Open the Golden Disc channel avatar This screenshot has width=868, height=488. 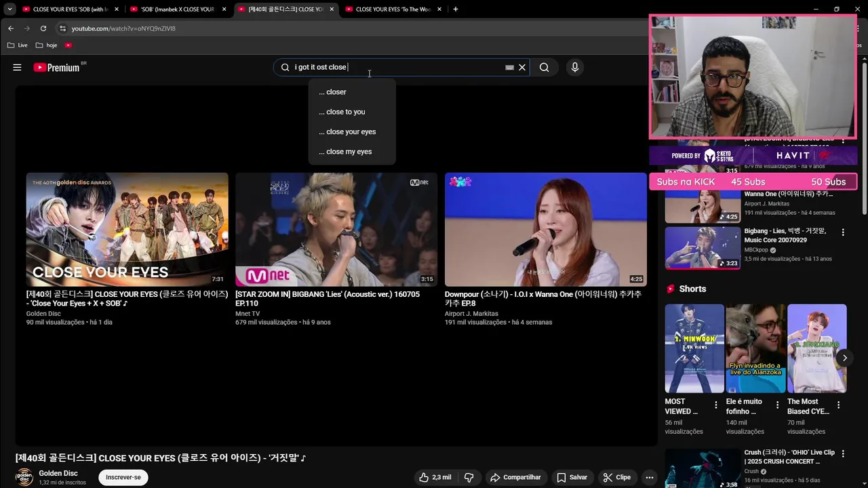pos(24,477)
